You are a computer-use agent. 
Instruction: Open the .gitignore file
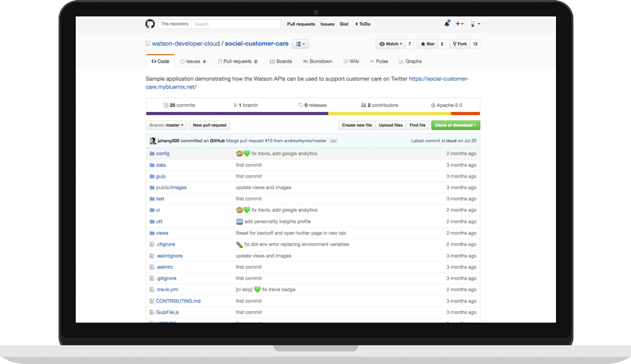[x=167, y=278]
